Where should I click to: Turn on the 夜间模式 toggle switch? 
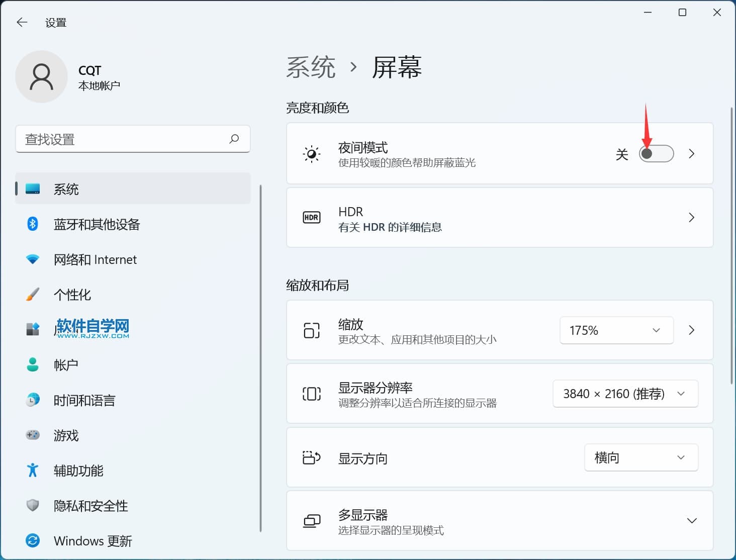point(656,154)
